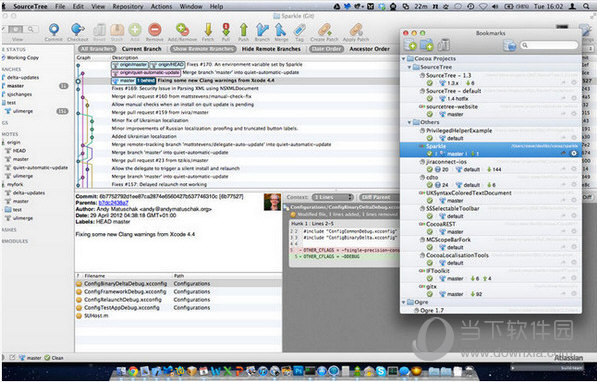This screenshot has height=382, width=597.
Task: Click the Pull toolbar icon
Action: (226, 29)
